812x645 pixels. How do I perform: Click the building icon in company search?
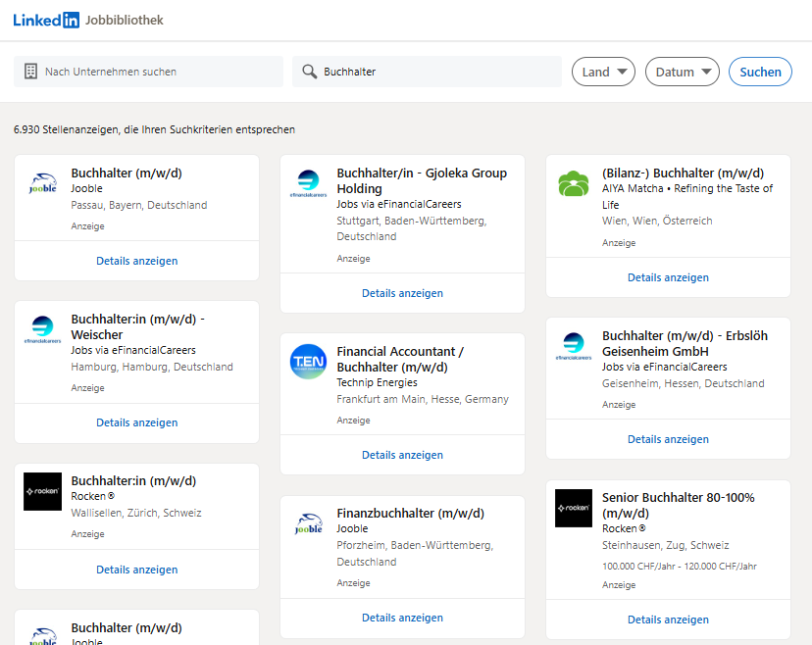click(30, 72)
